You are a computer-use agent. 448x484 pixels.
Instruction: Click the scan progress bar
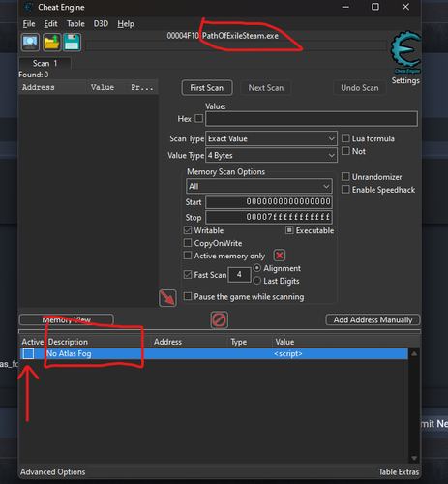click(236, 46)
